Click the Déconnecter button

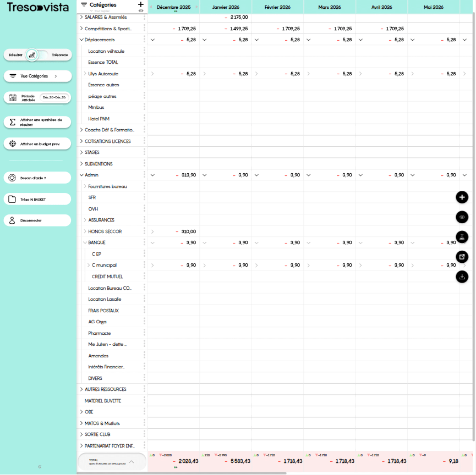[37, 220]
